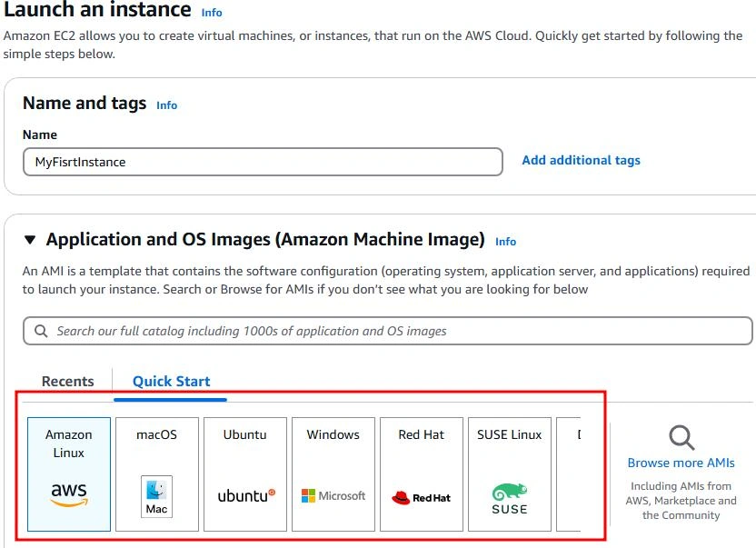Click text 'Including AMIs from AWS, Marketplace and the Community'
Viewport: 756px width, 548px height.
click(681, 501)
